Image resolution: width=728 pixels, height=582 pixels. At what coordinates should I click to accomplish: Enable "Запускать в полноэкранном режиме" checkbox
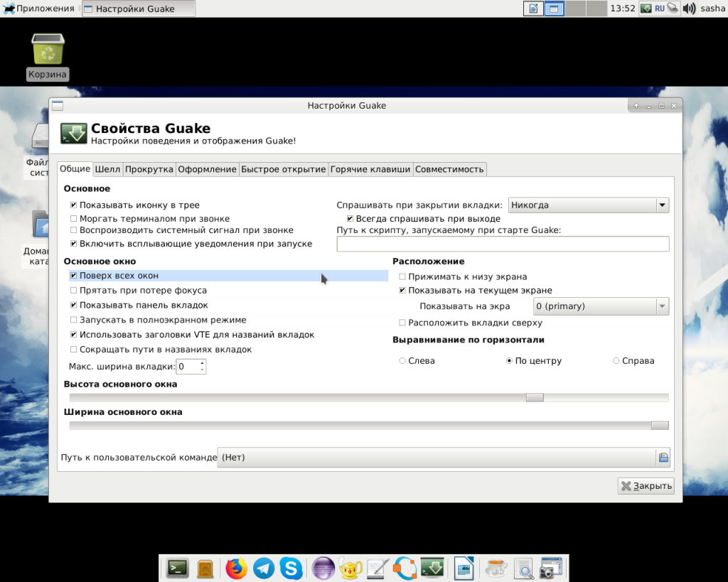(x=74, y=320)
